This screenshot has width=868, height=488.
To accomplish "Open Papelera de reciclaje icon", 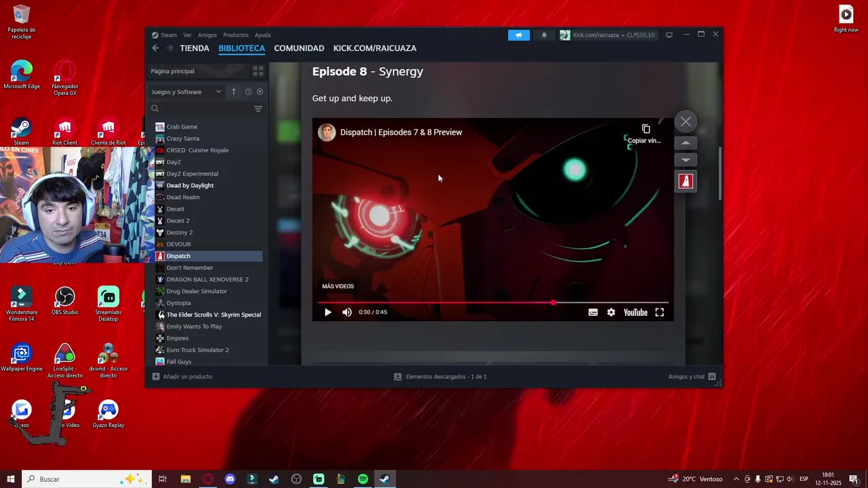I will click(22, 22).
